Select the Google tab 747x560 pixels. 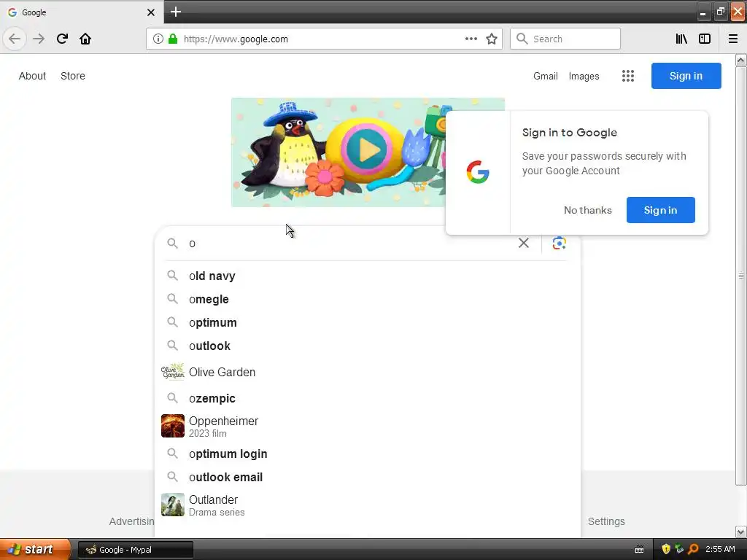[81, 12]
